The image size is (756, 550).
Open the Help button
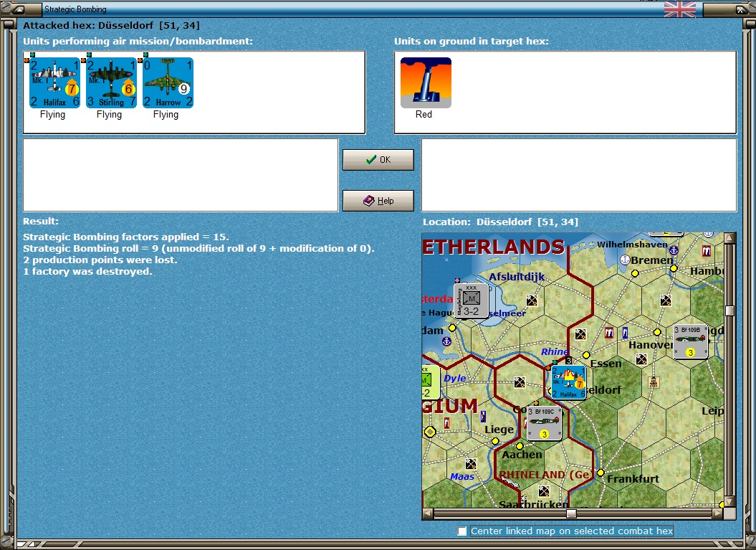tap(378, 201)
